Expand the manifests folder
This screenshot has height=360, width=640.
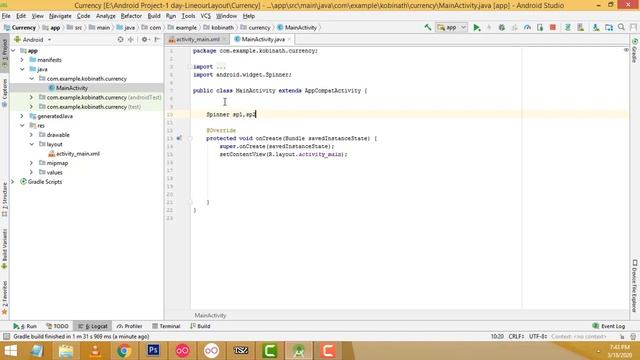(x=22, y=60)
